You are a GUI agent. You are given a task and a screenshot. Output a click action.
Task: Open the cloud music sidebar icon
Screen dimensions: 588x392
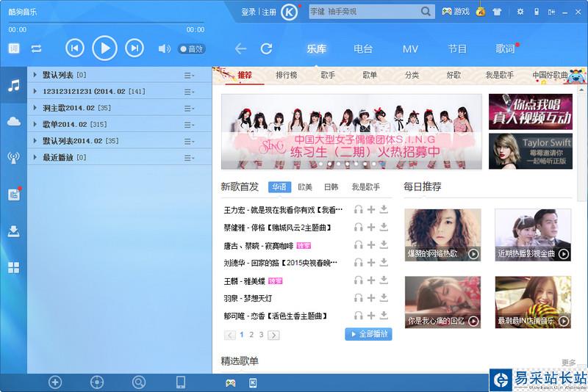[x=14, y=121]
